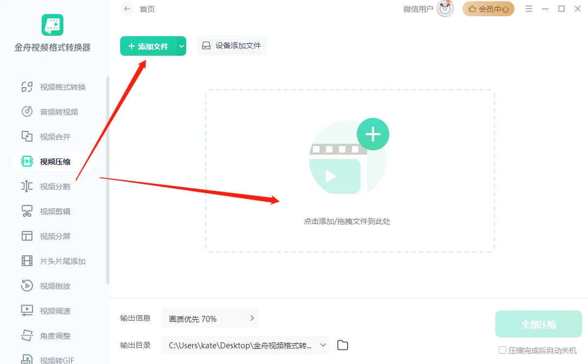Open the hamburger menu icon
Viewport: 588px width, 364px height.
click(x=529, y=9)
